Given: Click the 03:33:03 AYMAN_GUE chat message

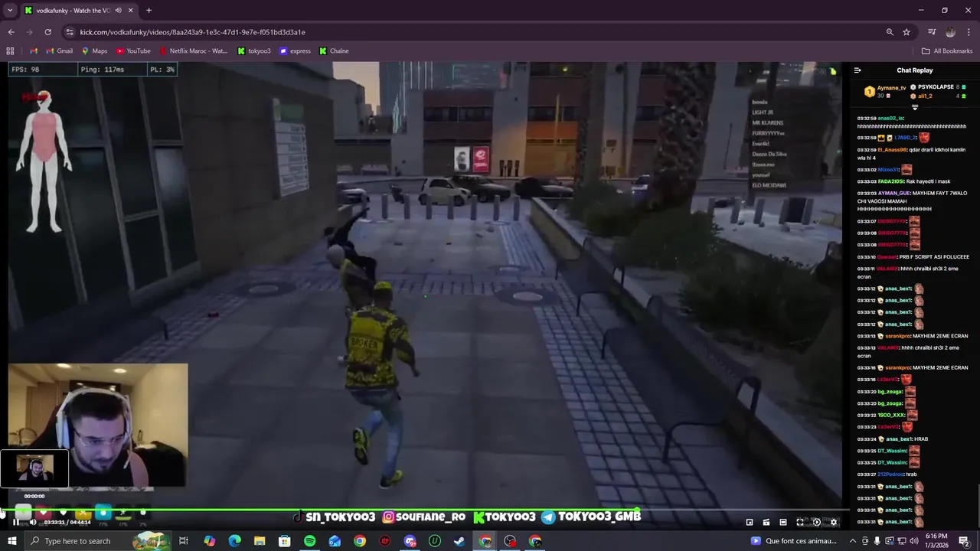Looking at the screenshot, I should (x=913, y=201).
